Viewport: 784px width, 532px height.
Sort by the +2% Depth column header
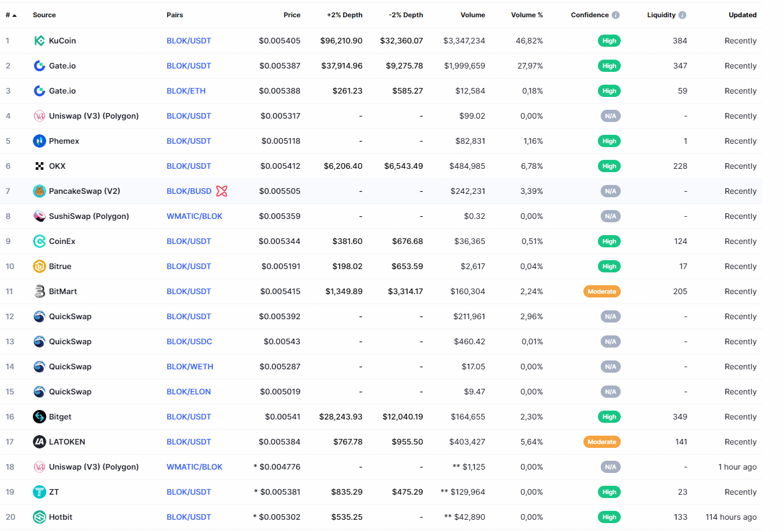(x=344, y=15)
